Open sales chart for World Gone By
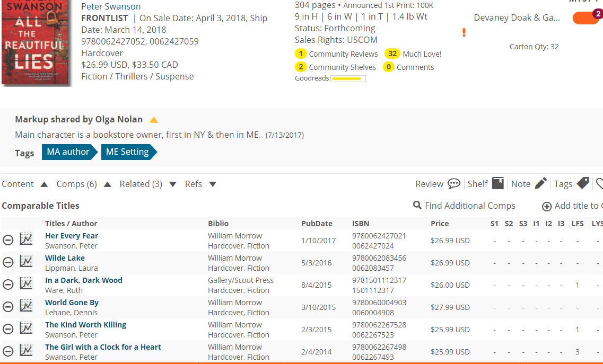Viewport: 603px width, 364px height. (x=26, y=306)
